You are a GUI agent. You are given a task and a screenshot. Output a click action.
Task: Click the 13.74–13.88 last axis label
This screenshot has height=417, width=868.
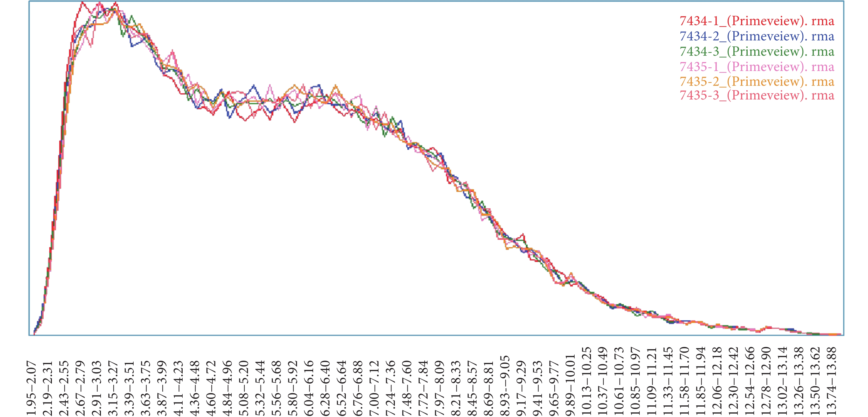832,381
